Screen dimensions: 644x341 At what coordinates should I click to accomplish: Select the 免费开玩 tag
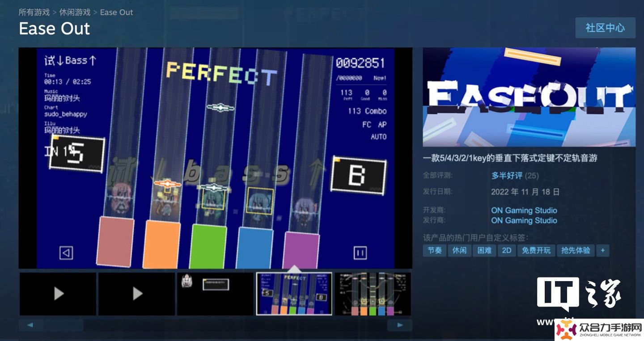(x=536, y=250)
